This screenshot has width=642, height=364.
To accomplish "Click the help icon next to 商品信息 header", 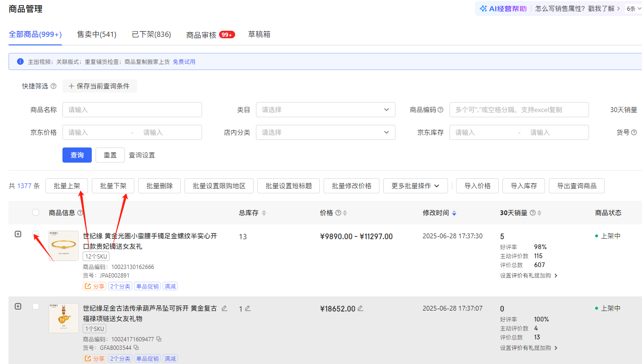I will pyautogui.click(x=80, y=213).
